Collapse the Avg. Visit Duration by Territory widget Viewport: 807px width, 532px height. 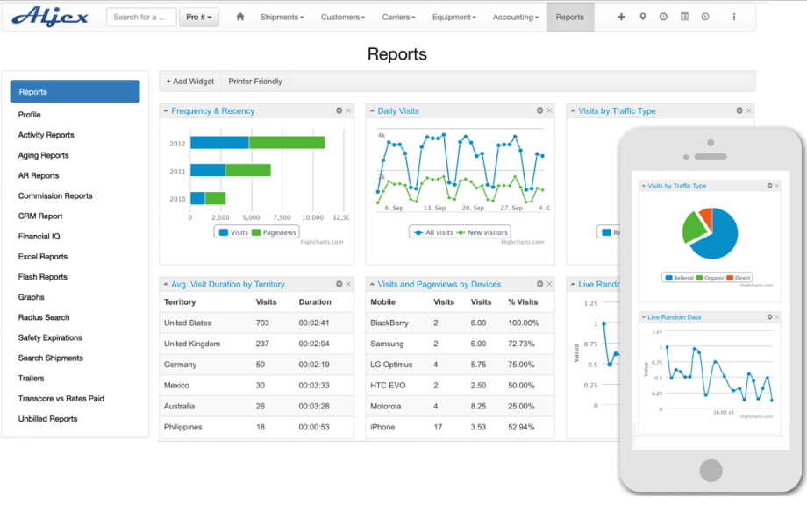164,284
